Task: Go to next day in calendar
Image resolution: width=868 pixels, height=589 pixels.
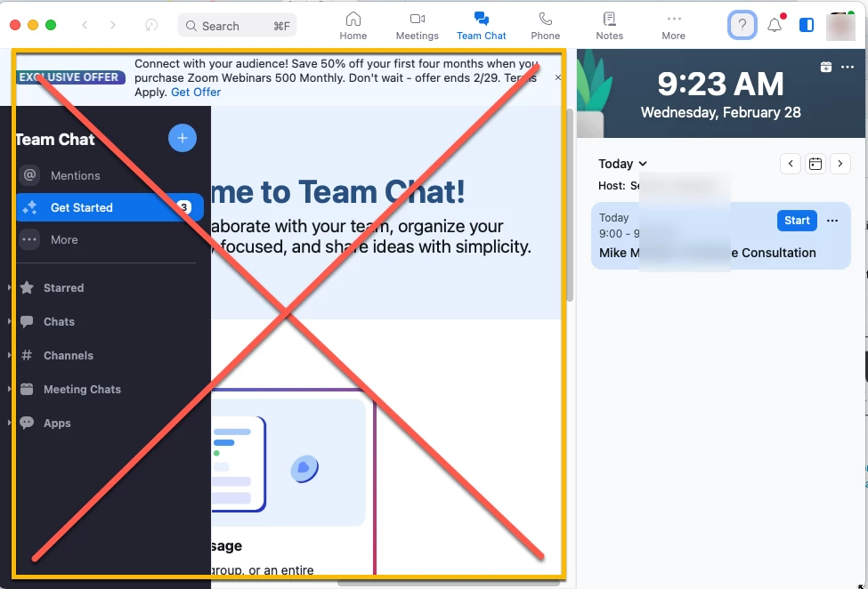Action: tap(840, 164)
